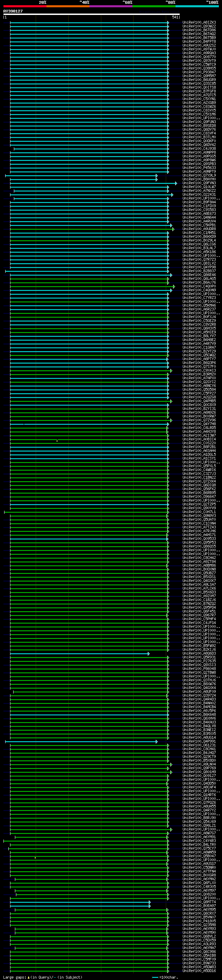This screenshot has width=222, height=980.
Task: Open hit UniRef100_P93847
Action: click(x=199, y=72)
